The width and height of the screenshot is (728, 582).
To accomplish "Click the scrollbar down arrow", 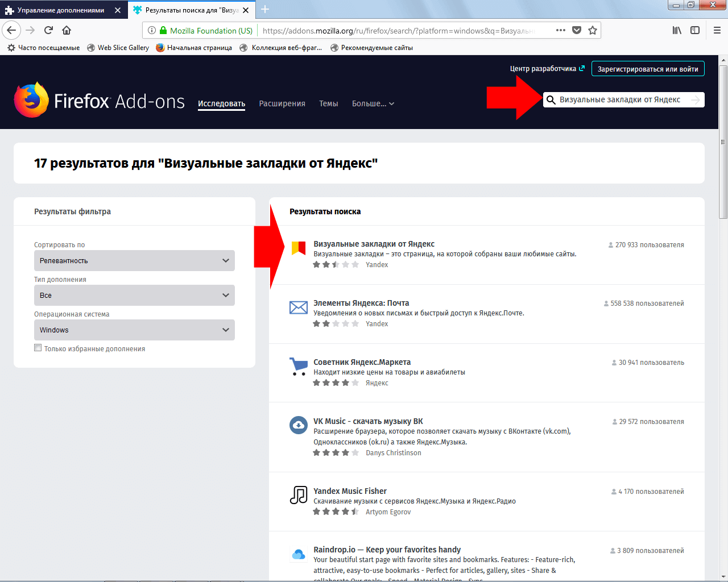I will click(723, 577).
